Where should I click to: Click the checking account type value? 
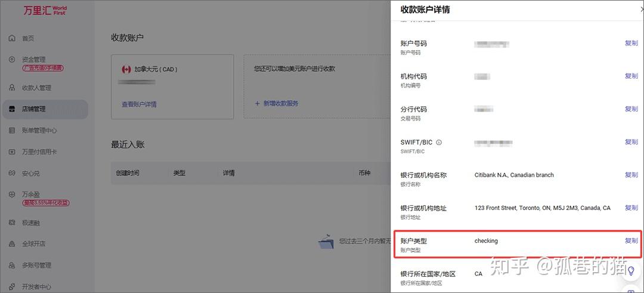click(x=486, y=241)
